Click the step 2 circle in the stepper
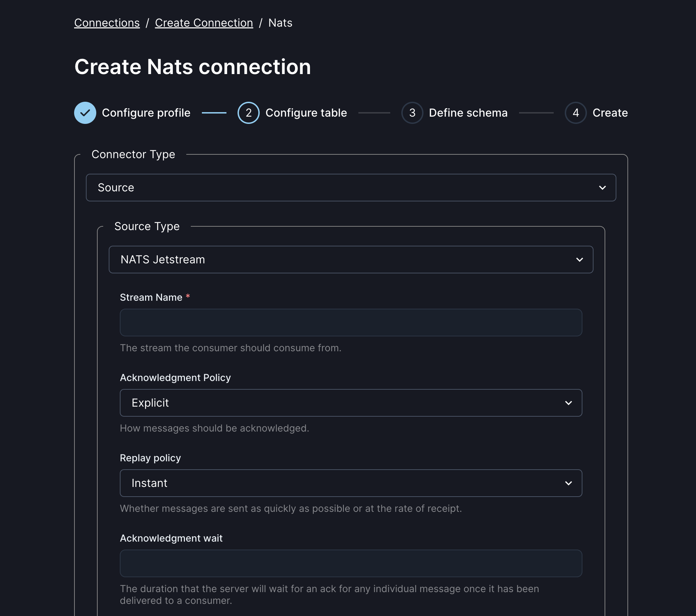 click(248, 112)
